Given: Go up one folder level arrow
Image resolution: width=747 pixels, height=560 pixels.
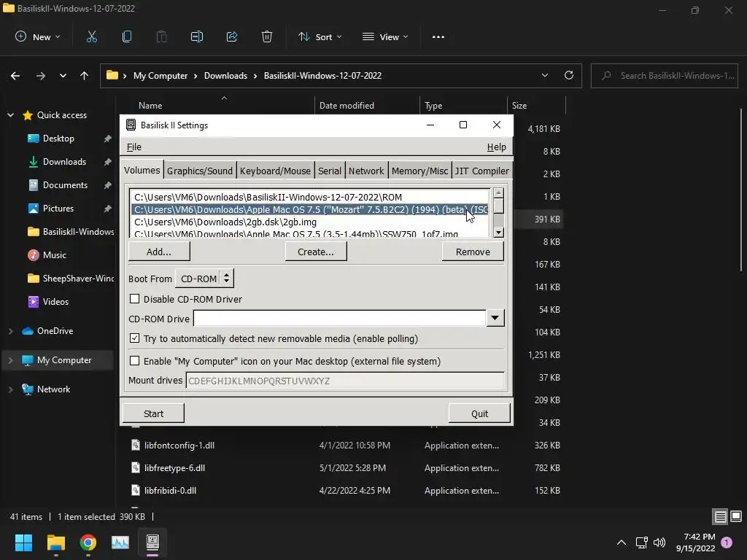Looking at the screenshot, I should coord(85,76).
